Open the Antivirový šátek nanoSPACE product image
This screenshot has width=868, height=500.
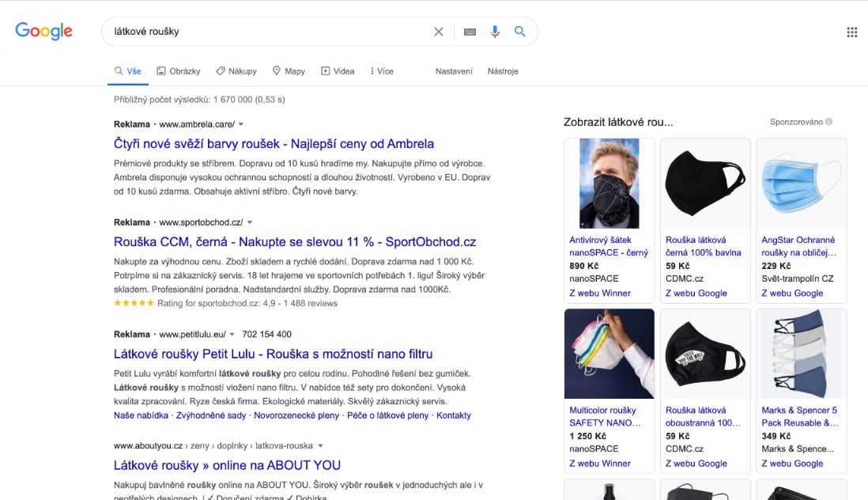609,184
